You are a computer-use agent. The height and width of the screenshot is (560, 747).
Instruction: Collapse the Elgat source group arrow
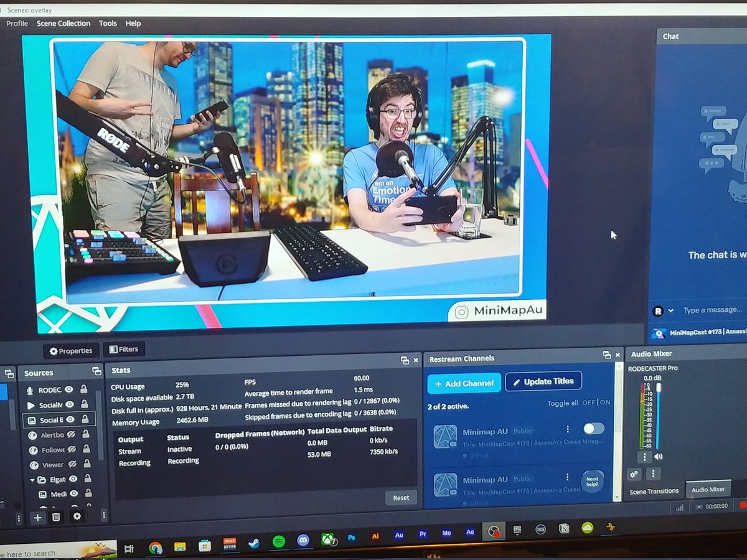pyautogui.click(x=32, y=480)
